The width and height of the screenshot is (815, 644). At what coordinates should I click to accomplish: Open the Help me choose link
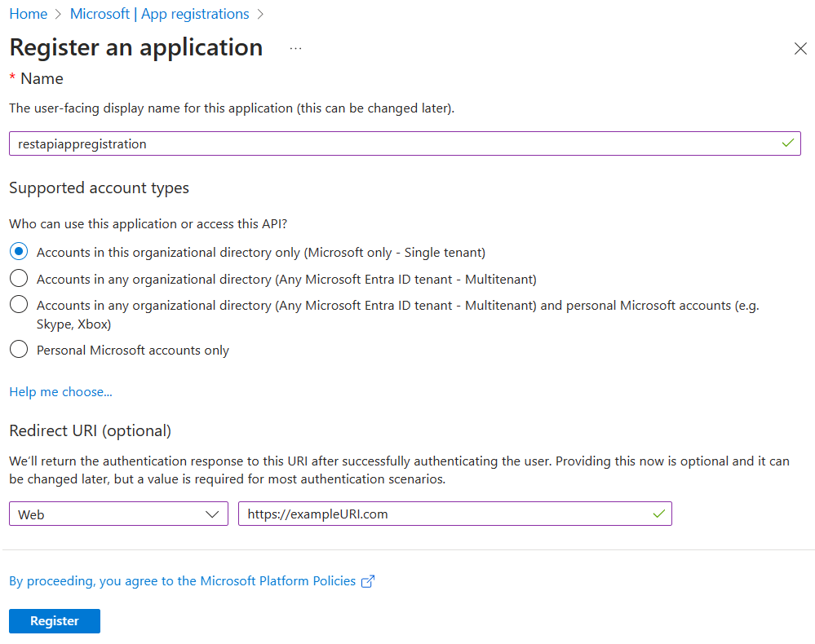click(60, 391)
